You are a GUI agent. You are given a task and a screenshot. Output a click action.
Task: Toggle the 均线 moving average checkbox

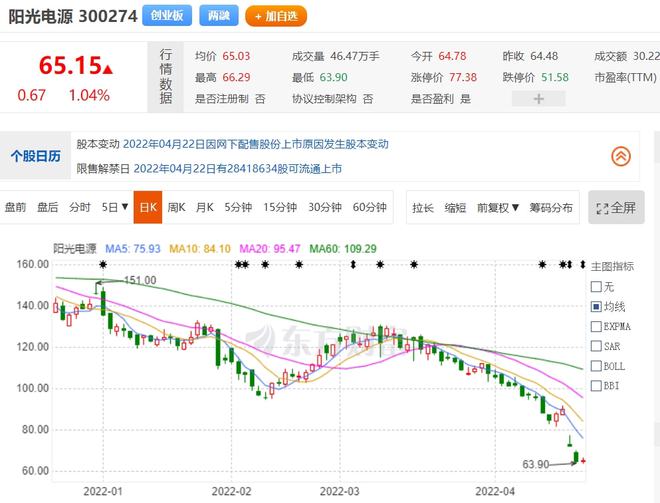click(x=596, y=306)
